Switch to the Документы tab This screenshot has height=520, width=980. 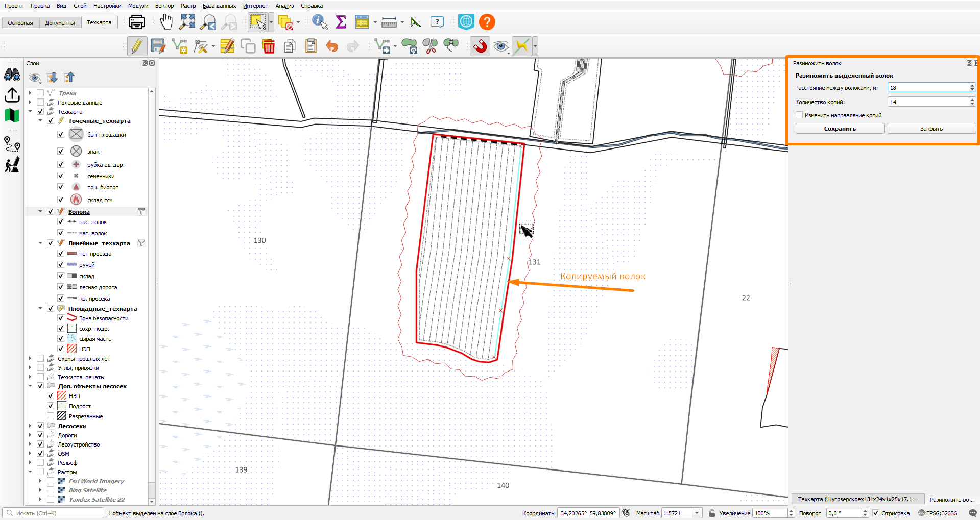tap(60, 23)
